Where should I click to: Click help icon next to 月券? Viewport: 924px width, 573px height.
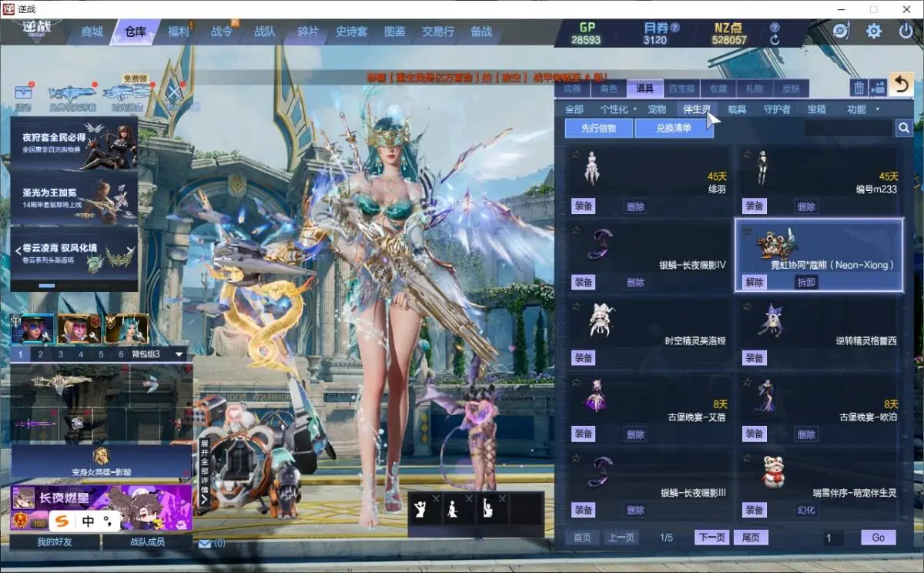point(675,27)
